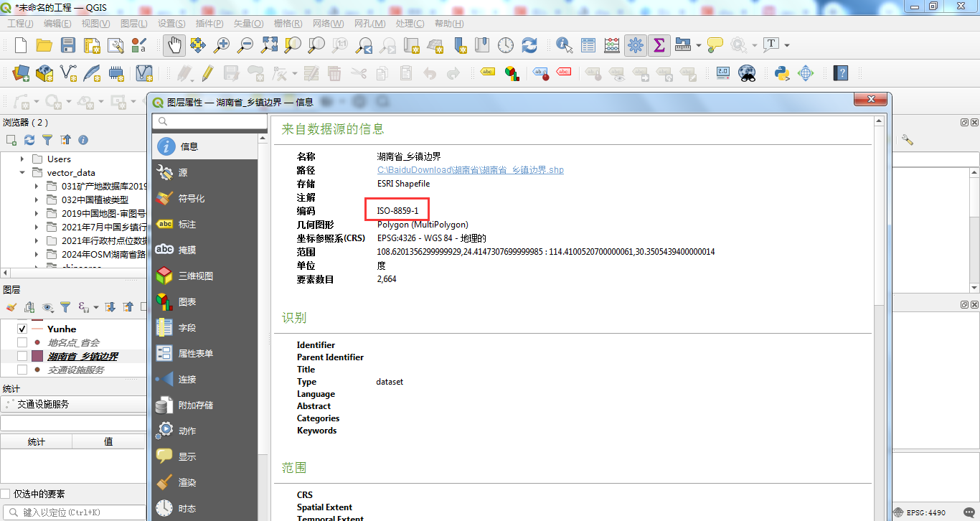Click the Zoom Out magnifier tool
Image resolution: width=980 pixels, height=521 pixels.
pyautogui.click(x=245, y=45)
